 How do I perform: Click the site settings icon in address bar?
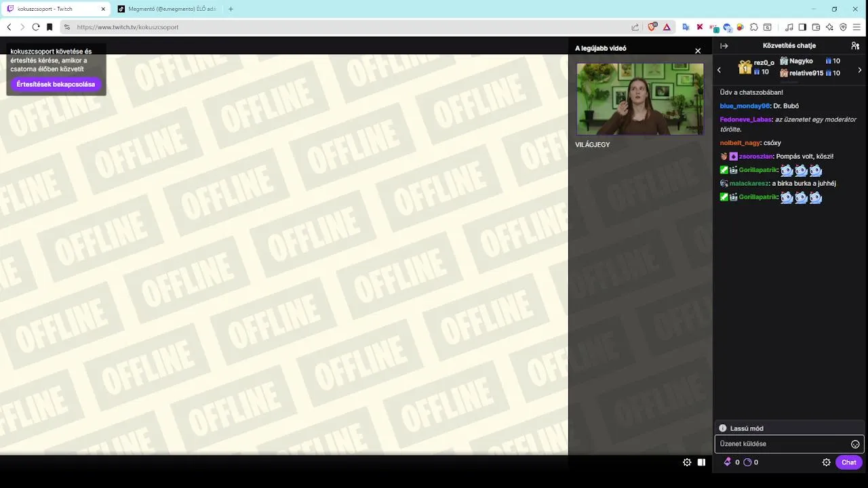[66, 27]
